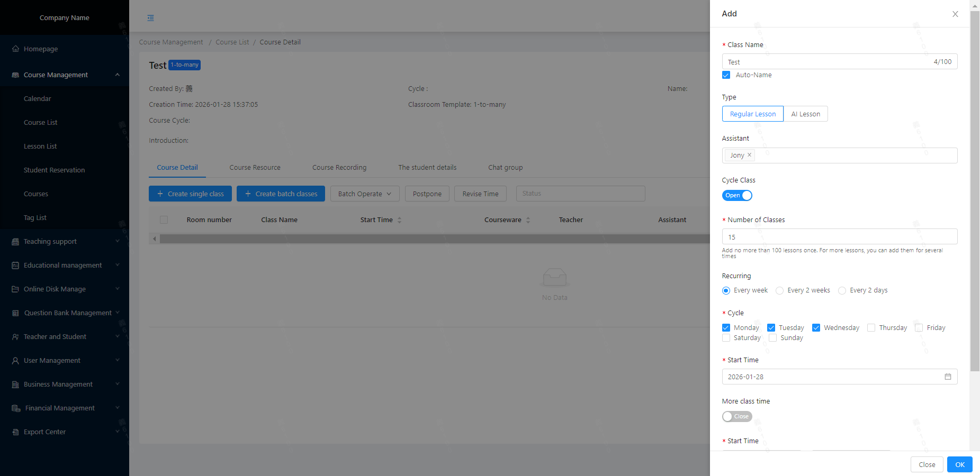This screenshot has width=980, height=476.
Task: Click the calendar icon in Start Time field
Action: point(948,377)
